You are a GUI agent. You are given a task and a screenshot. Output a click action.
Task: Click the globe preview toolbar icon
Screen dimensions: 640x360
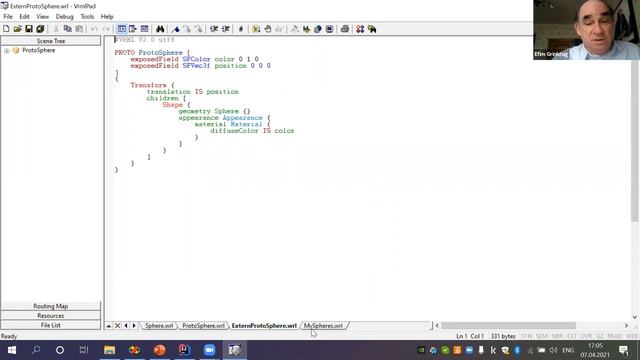tap(318, 29)
